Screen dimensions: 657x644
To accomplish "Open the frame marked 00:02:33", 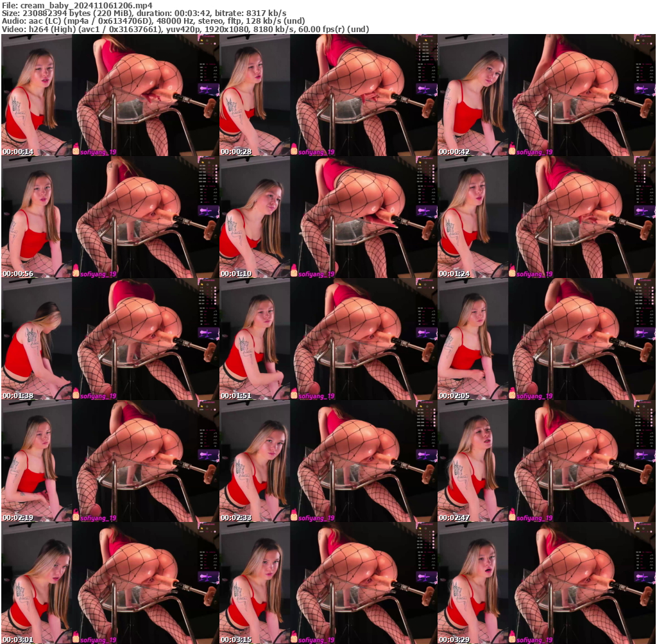I will [328, 461].
